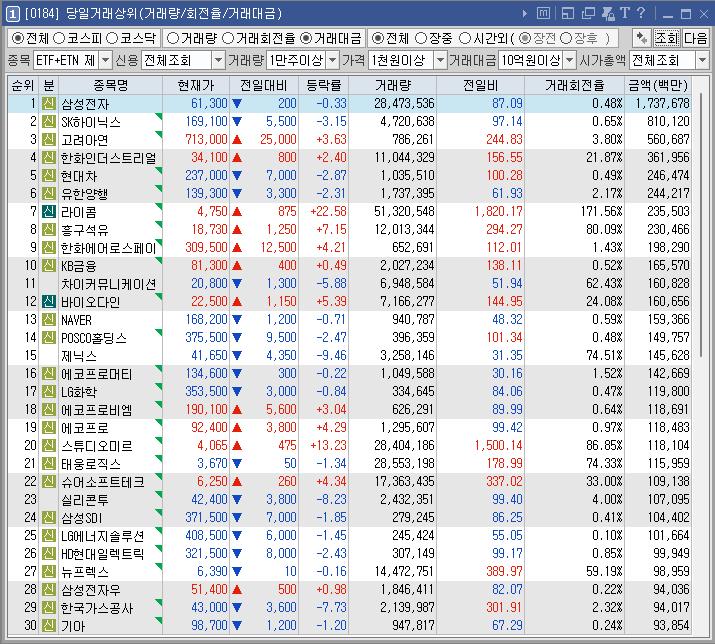Viewport: 715px width, 644px height.
Task: Click 한화에어로스페이스 stock name
Action: coord(109,248)
